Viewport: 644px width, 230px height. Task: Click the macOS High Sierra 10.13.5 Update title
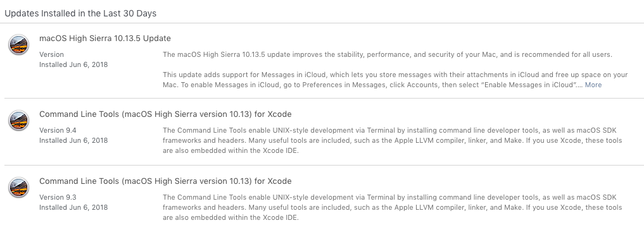[105, 38]
